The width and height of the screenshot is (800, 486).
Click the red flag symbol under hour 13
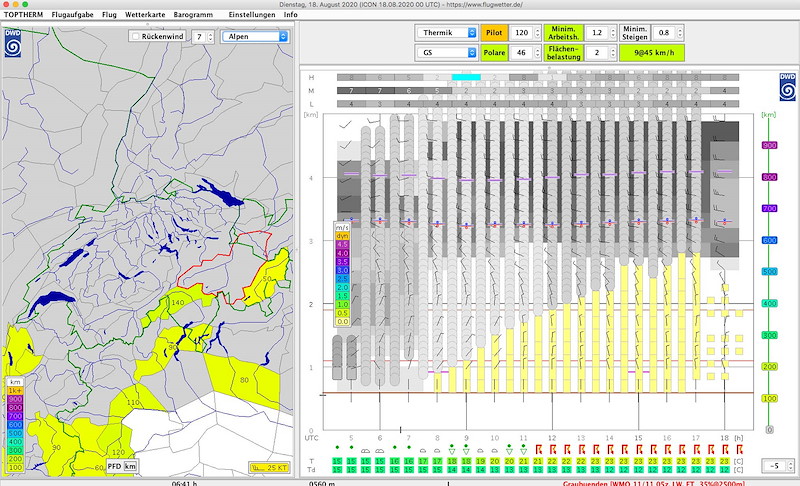(x=581, y=449)
